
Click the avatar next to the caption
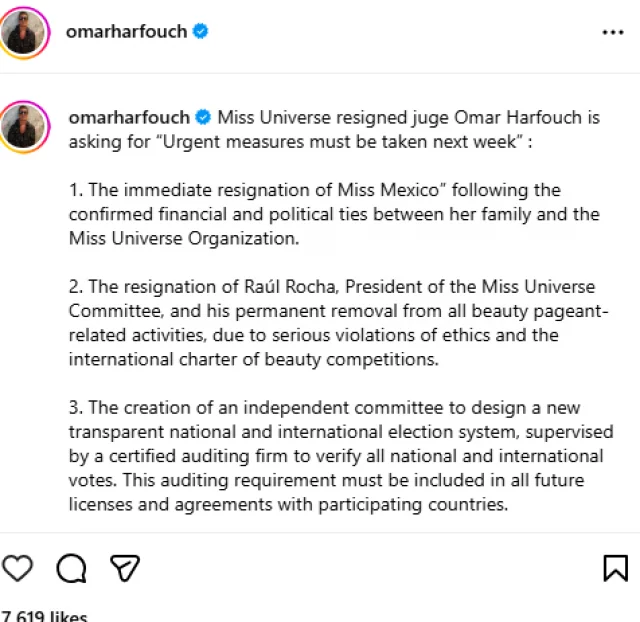coord(24,125)
